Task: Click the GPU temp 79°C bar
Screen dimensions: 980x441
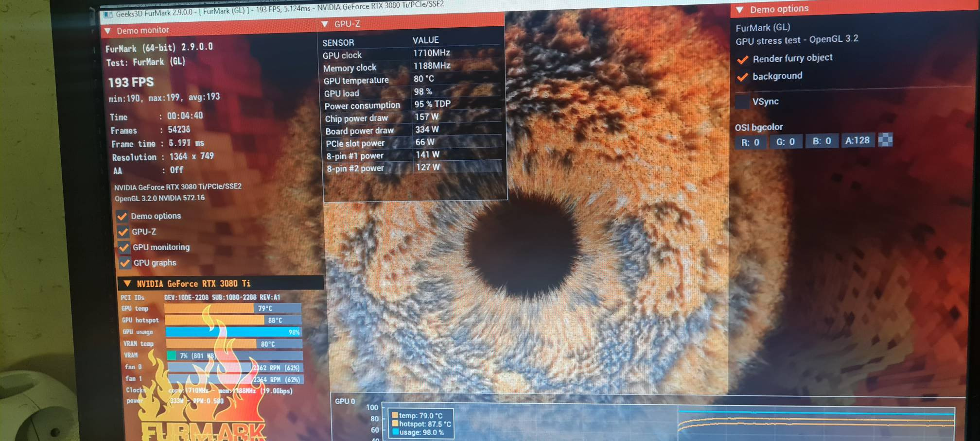Action: click(x=233, y=308)
